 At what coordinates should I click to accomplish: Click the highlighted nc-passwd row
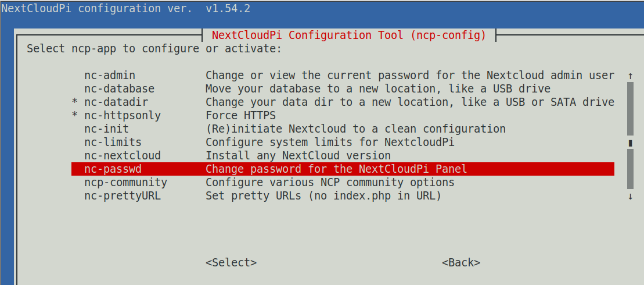click(343, 169)
